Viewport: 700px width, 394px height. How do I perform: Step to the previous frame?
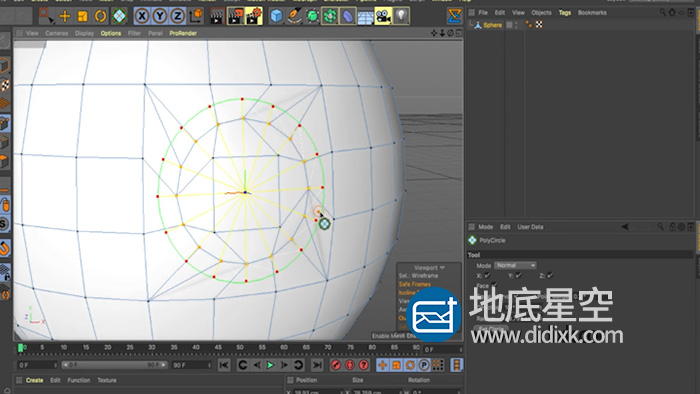(x=257, y=365)
